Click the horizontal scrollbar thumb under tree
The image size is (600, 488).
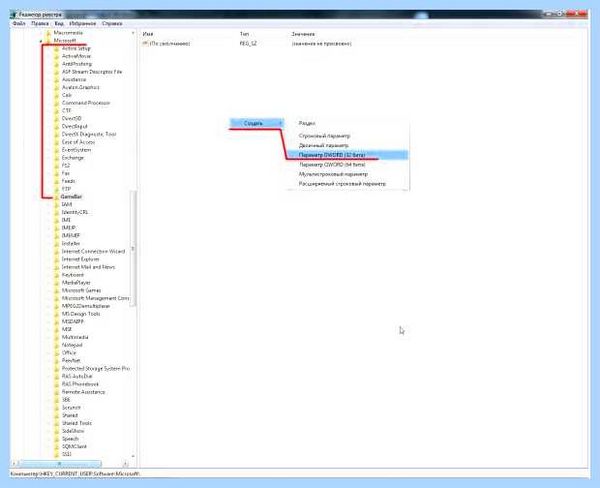tap(60, 464)
